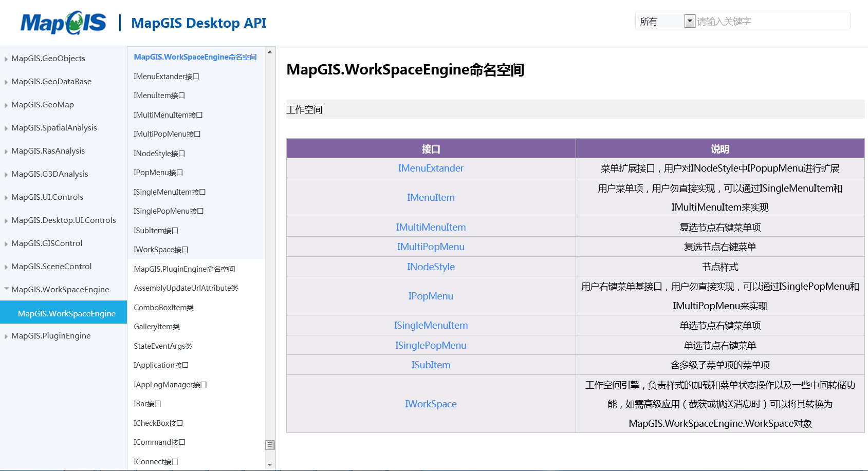The width and height of the screenshot is (868, 471).
Task: Select the highlighted MapGIS.WorkSpaceEngine sub-item
Action: click(63, 312)
